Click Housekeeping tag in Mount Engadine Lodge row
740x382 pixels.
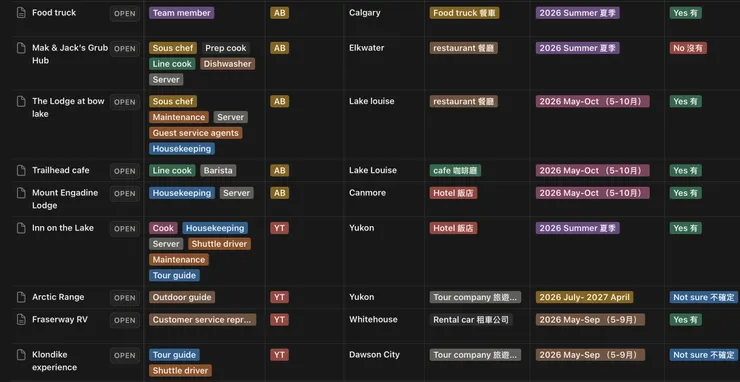pos(182,193)
